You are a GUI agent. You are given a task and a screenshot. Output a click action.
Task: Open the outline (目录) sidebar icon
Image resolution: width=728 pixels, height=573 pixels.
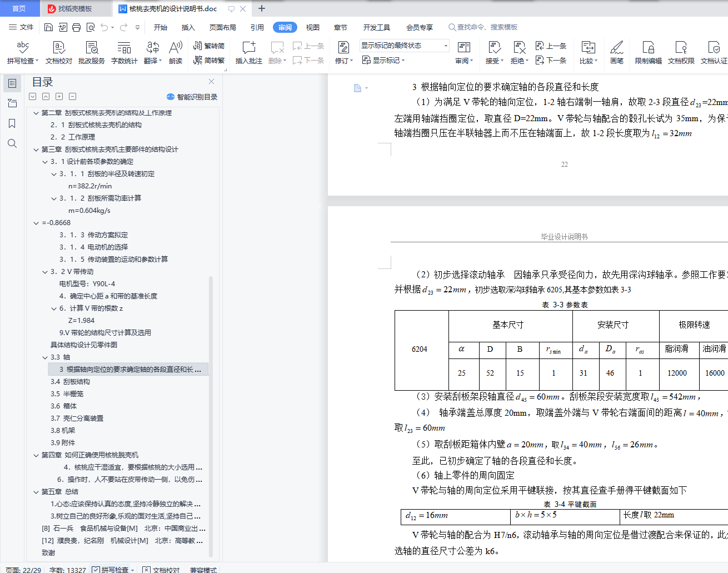pos(12,83)
